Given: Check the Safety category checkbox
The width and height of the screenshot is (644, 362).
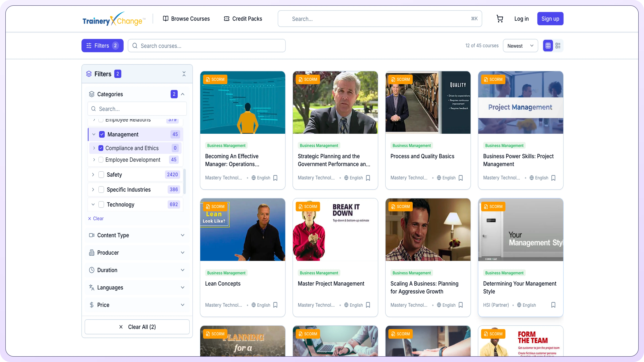Looking at the screenshot, I should (x=101, y=175).
